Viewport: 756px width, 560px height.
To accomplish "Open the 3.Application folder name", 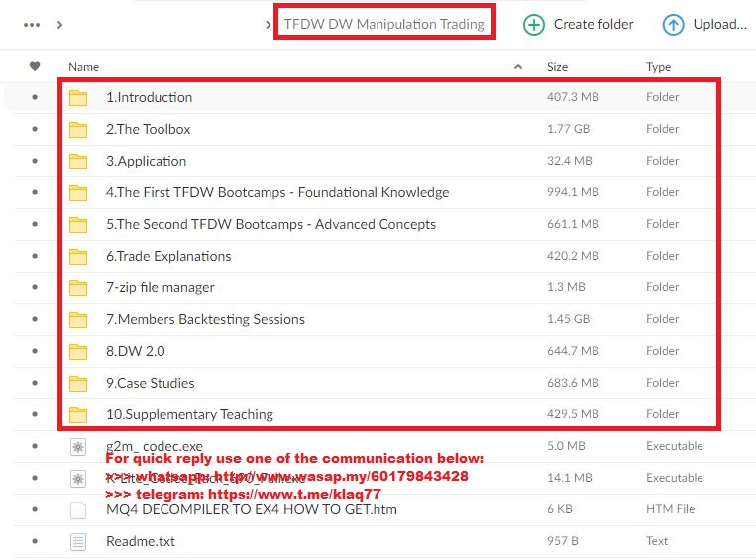I will pos(146,162).
